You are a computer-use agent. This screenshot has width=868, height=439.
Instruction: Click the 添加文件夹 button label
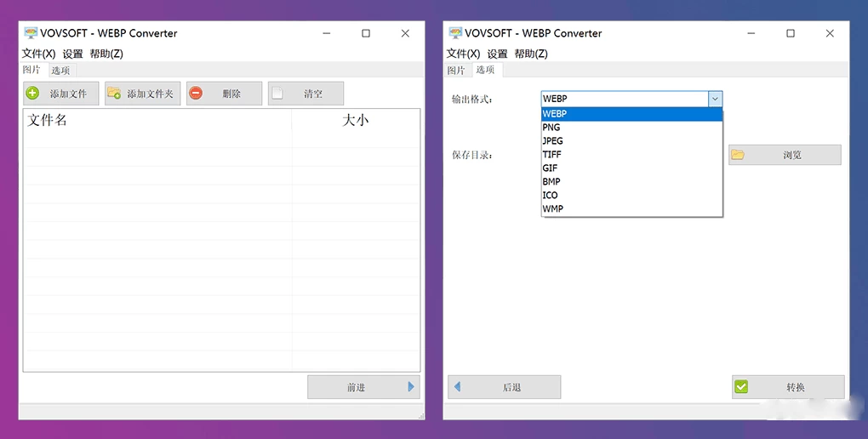[x=150, y=94]
